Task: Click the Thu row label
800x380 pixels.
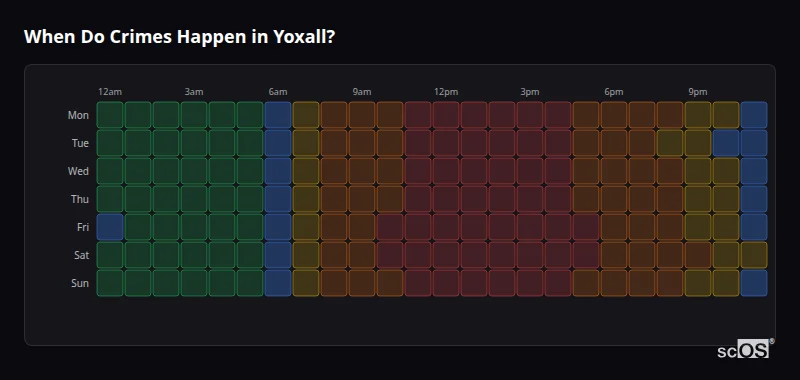Action: [80, 199]
